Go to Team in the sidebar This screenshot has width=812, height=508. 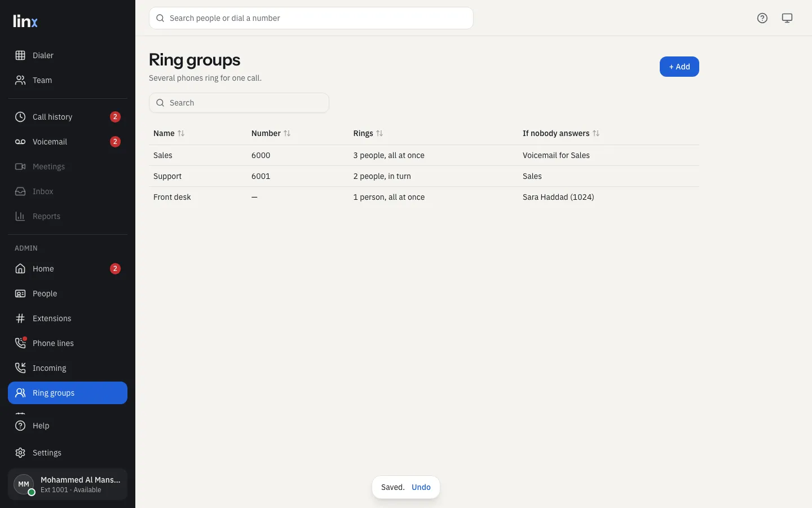tap(68, 80)
